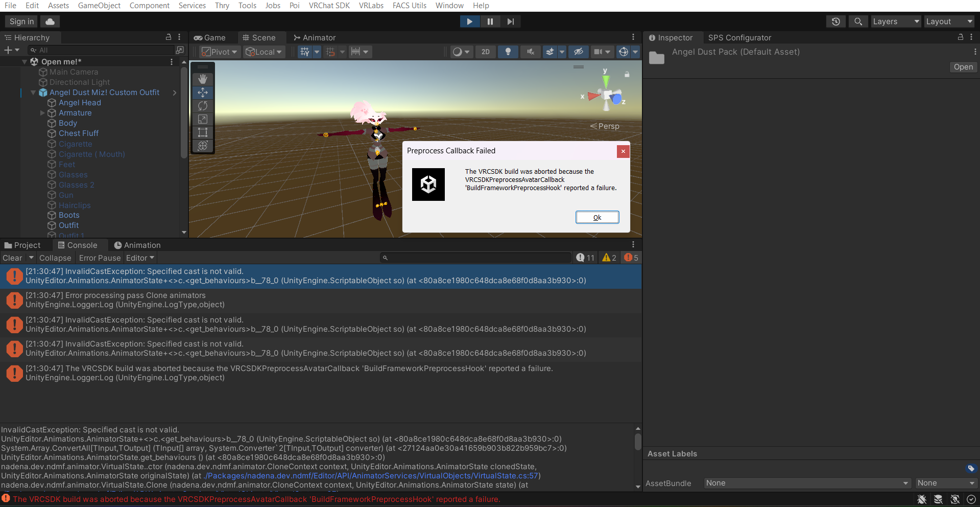Toggle the Inspector panel lock icon
This screenshot has height=507, width=980.
(961, 37)
